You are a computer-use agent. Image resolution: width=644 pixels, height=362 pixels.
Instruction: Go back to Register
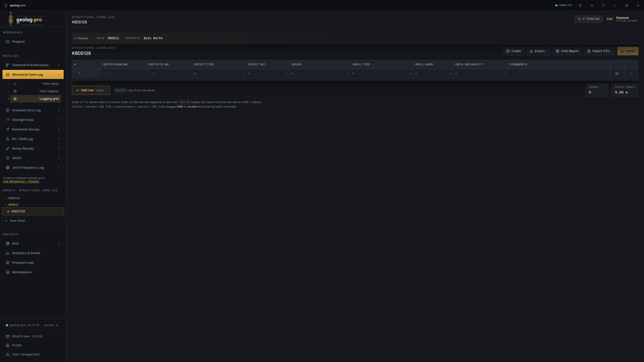[81, 38]
